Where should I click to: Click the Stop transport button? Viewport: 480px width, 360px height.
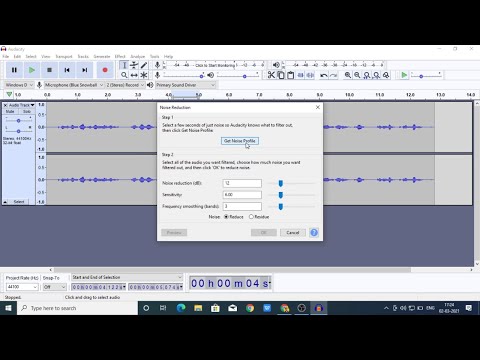coord(49,70)
